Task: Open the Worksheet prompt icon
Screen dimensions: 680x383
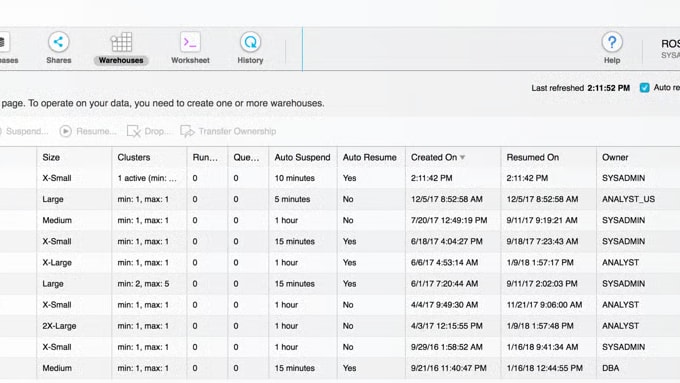Action: pyautogui.click(x=190, y=42)
